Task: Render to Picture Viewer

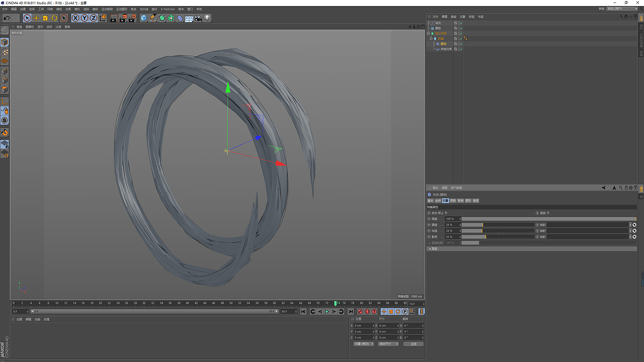Action: tap(123, 18)
